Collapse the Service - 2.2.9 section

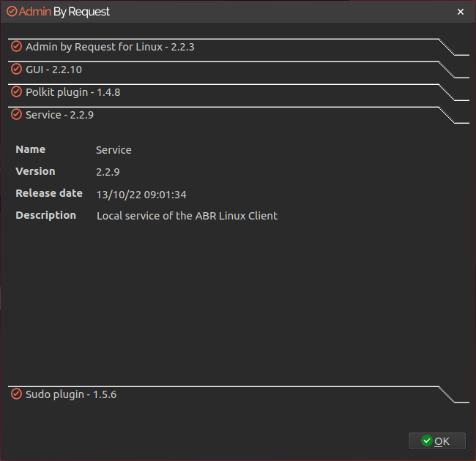pyautogui.click(x=238, y=115)
